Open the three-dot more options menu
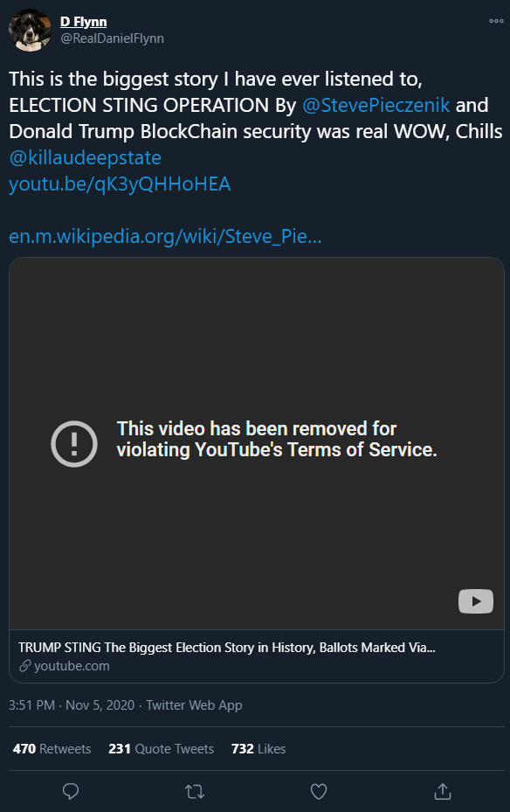This screenshot has width=510, height=812. tap(496, 21)
